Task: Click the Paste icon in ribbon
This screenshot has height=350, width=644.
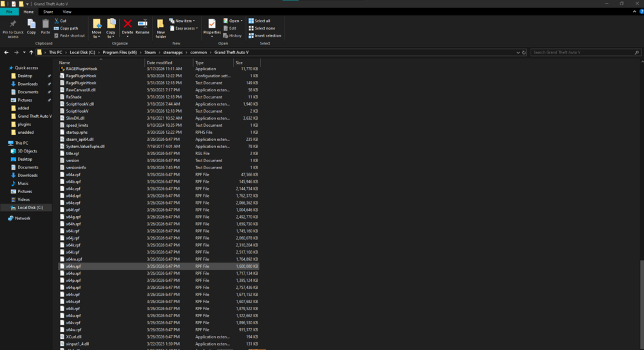Action: coord(45,24)
